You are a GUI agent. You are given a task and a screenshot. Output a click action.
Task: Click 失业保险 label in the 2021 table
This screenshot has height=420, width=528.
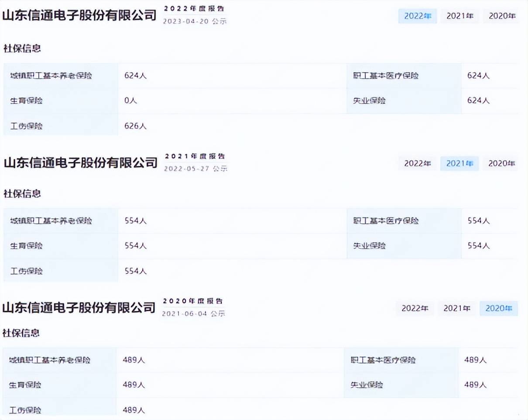(370, 246)
